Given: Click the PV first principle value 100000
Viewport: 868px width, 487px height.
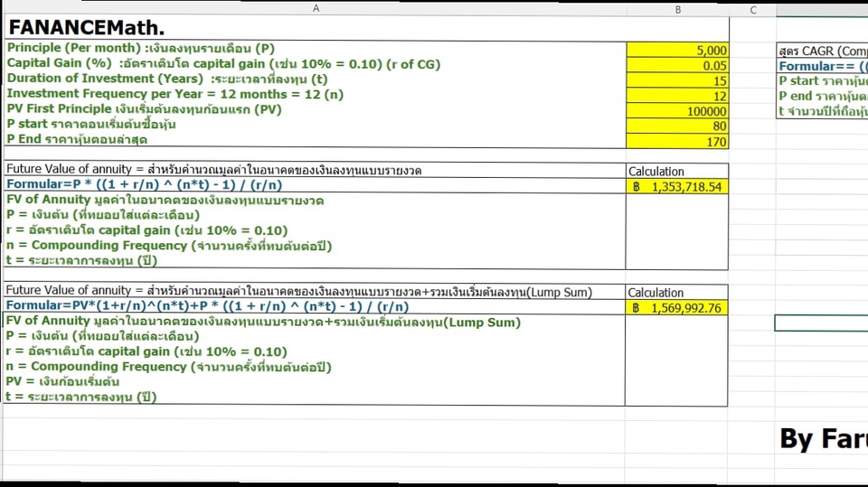Looking at the screenshot, I should click(x=677, y=111).
